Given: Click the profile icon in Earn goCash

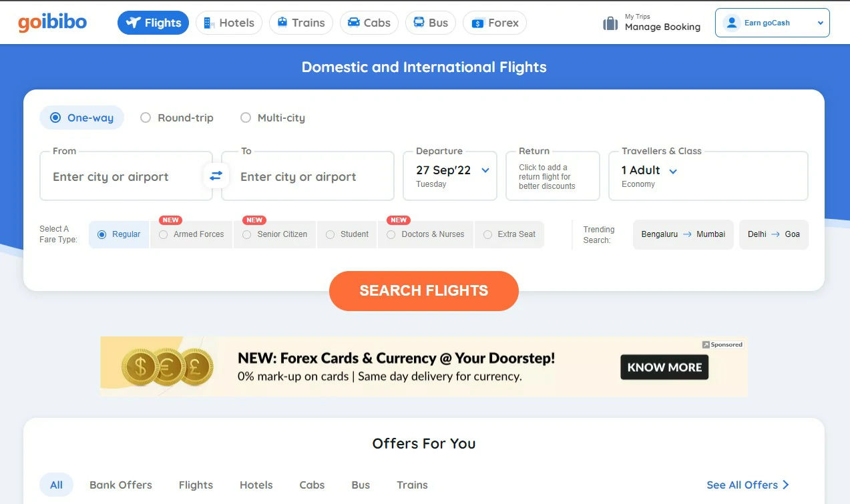Looking at the screenshot, I should (730, 22).
